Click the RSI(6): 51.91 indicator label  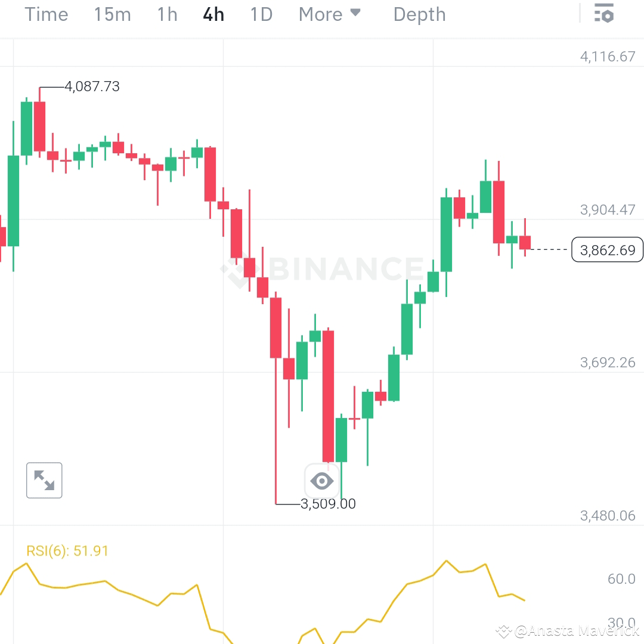(67, 551)
